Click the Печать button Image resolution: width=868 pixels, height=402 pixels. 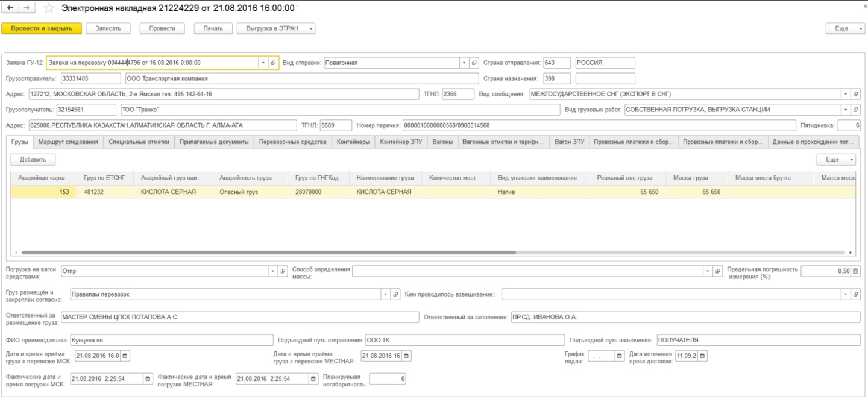(x=213, y=28)
